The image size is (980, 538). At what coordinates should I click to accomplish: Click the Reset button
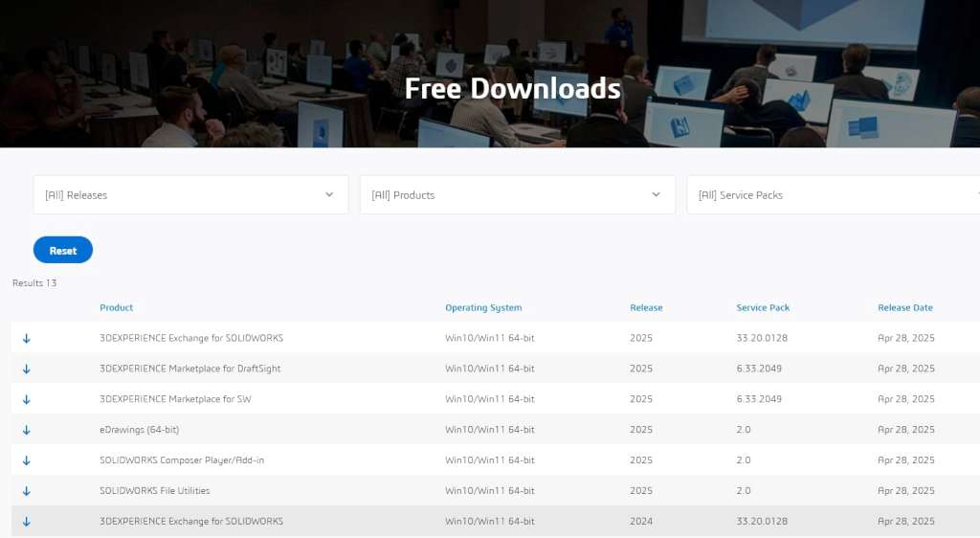click(x=63, y=250)
